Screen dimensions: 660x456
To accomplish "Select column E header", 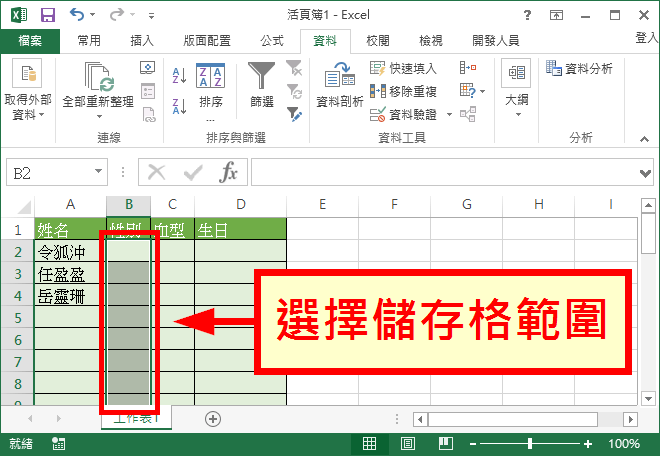I will pos(322,205).
